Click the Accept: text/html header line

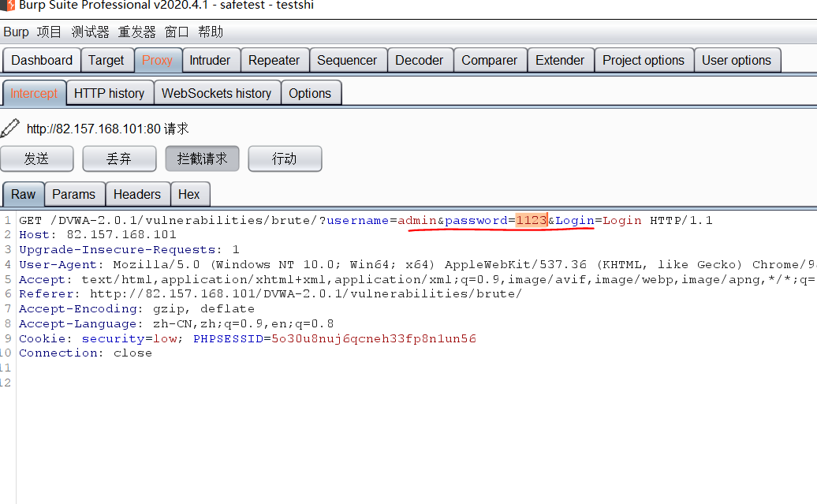(417, 279)
